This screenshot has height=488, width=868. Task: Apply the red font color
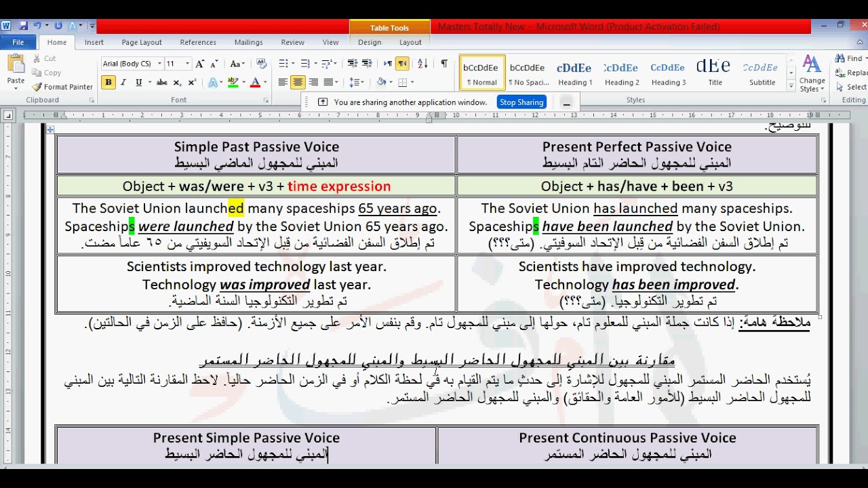(x=255, y=83)
